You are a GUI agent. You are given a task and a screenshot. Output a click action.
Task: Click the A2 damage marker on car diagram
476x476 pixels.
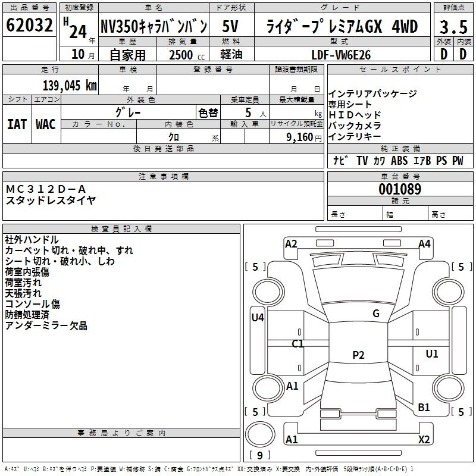coord(291,243)
